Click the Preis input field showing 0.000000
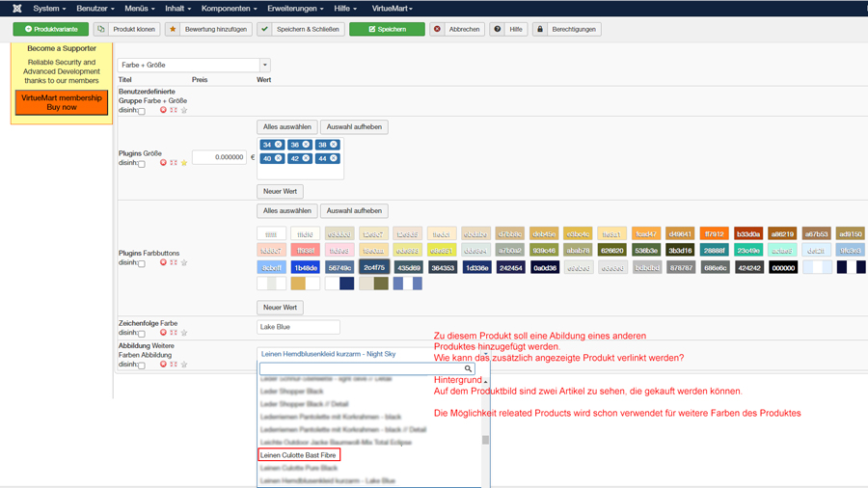Screen dimensions: 868x488 point(219,157)
